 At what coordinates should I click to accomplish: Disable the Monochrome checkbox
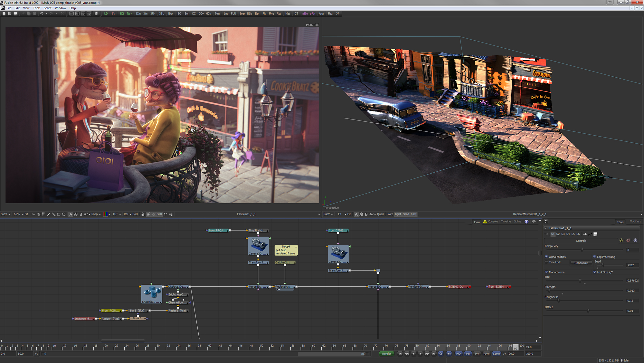546,272
